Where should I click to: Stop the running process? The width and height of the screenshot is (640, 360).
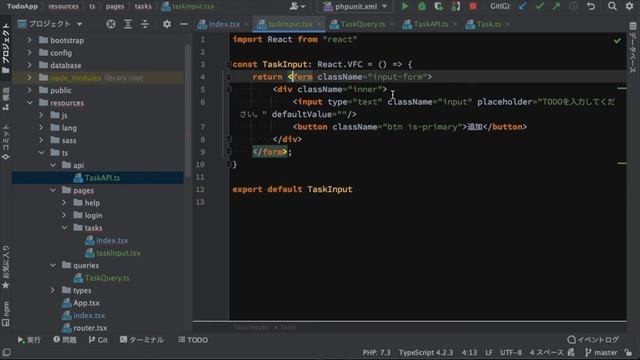pos(473,6)
